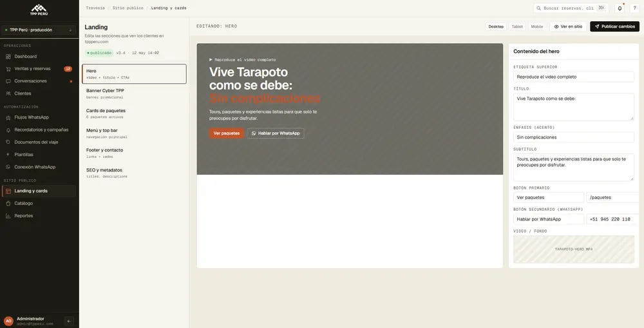644x328 pixels.
Task: Click the Etiqueta superior input
Action: click(573, 77)
